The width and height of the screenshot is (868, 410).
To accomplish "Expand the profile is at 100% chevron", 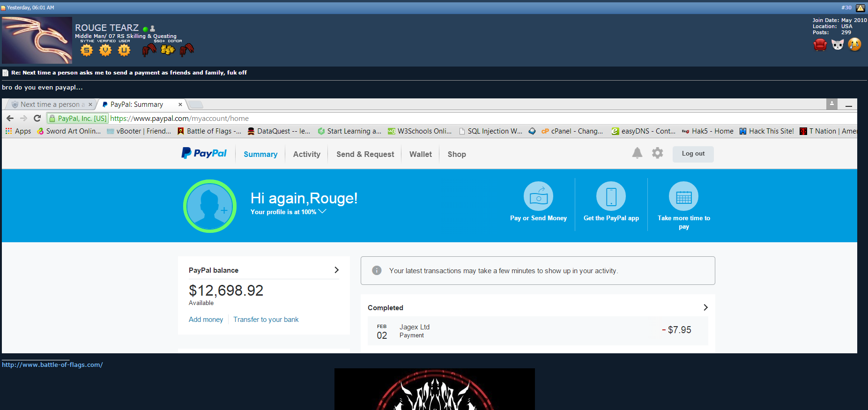I will (322, 211).
